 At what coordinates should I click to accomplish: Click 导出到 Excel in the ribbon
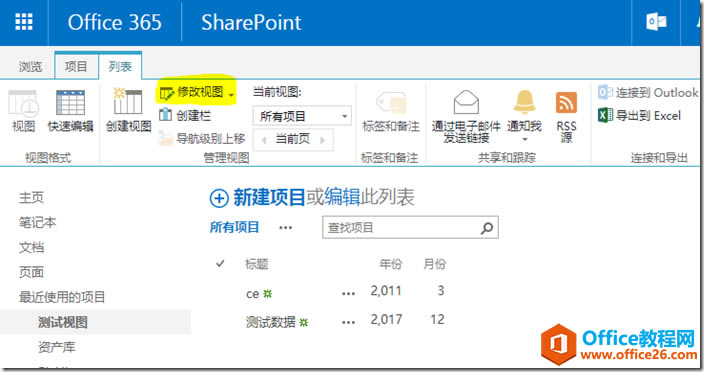[x=640, y=115]
